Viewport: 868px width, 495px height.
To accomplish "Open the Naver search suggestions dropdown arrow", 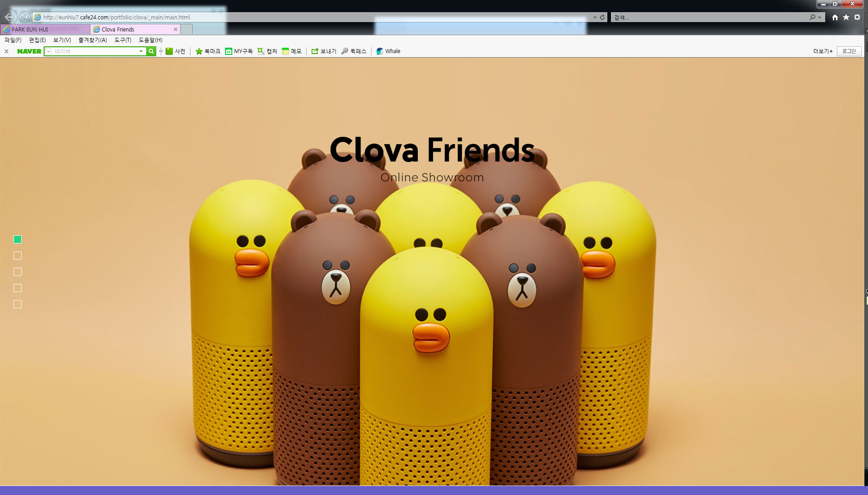I will [x=141, y=51].
